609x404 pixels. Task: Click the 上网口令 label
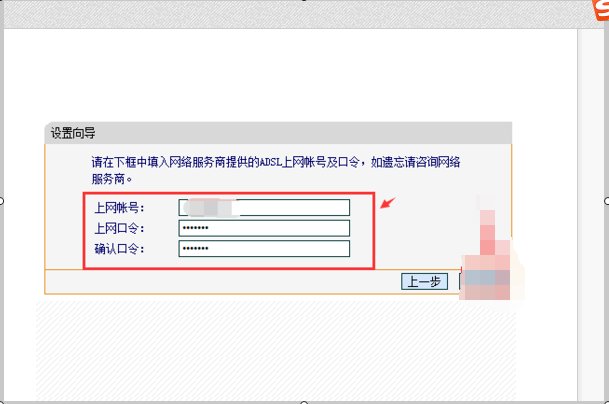(119, 228)
